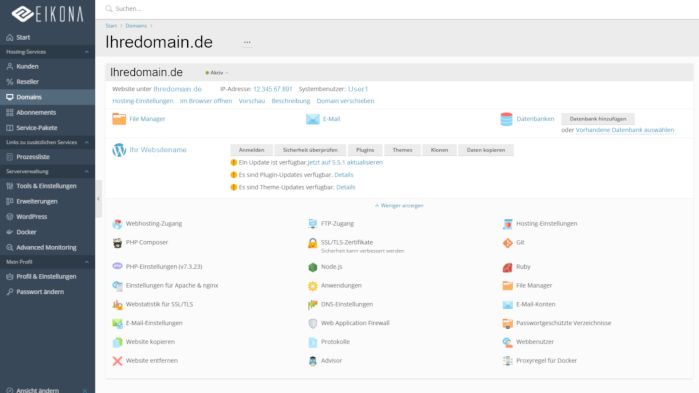
Task: Open the PHP Composer icon
Action: pyautogui.click(x=117, y=243)
